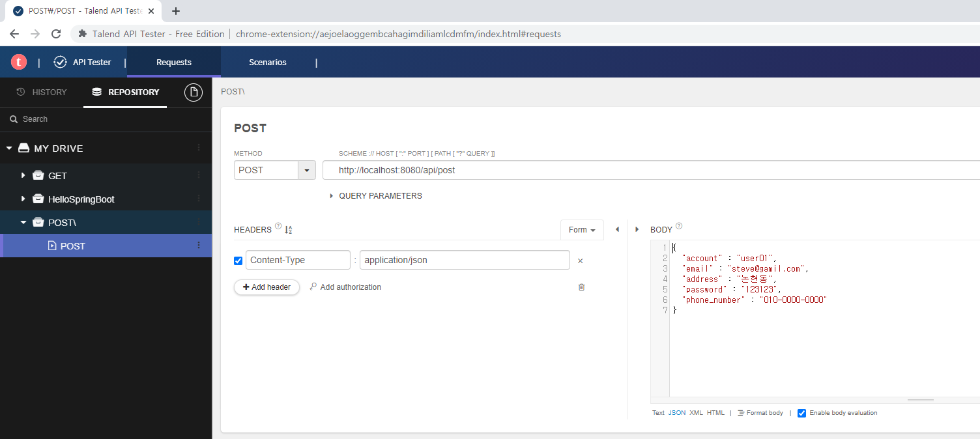The image size is (980, 439).
Task: Click the extension puzzle icon in address bar
Action: pyautogui.click(x=83, y=34)
